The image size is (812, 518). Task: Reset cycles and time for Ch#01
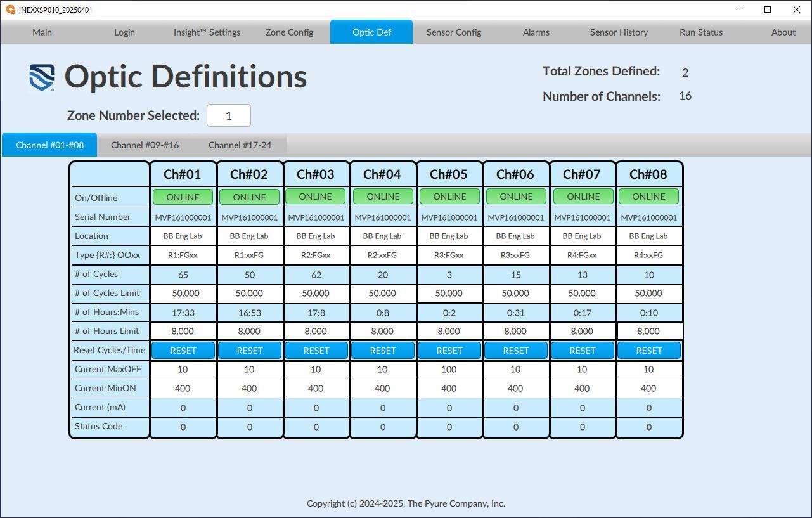point(183,350)
